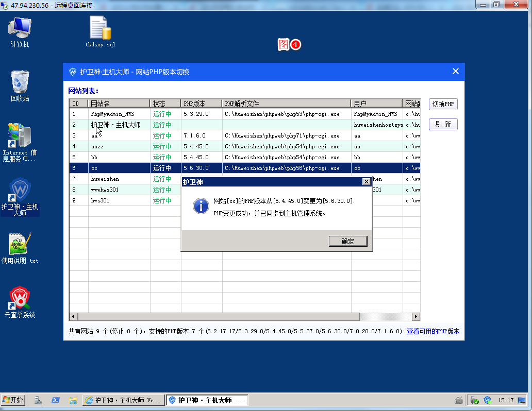The height and width of the screenshot is (411, 532).
Task: Click the huweishenhostsys user cell
Action: [378, 125]
